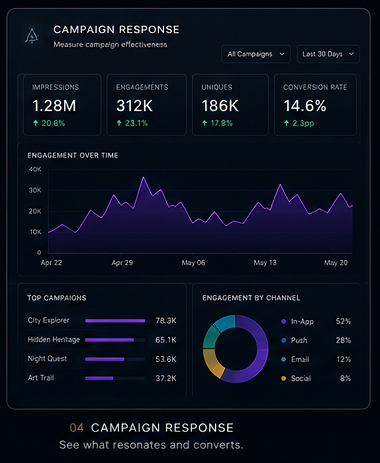Screen dimensions: 380x463
Task: Open the Last 30 Days dropdown
Action: coord(328,54)
